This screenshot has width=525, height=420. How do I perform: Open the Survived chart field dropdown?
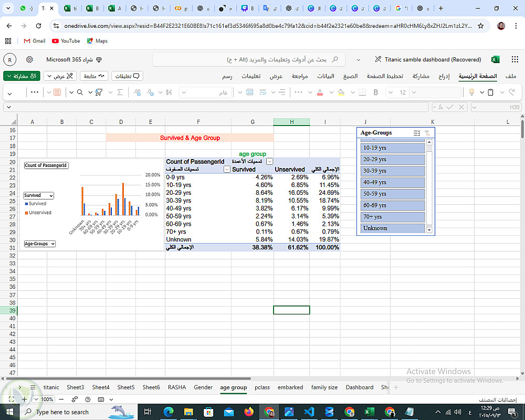[x=38, y=196]
